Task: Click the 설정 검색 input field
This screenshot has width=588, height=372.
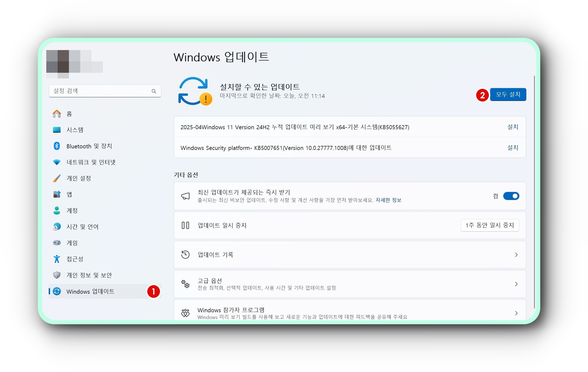Action: (x=105, y=91)
